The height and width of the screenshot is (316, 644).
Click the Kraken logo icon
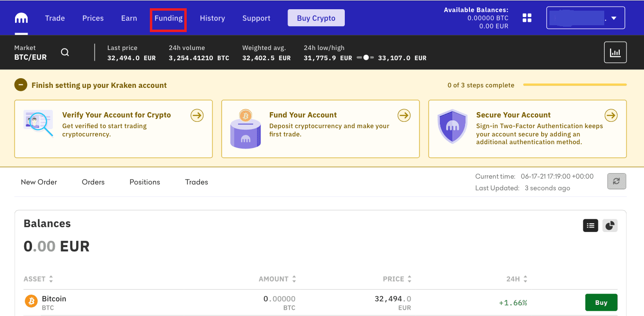pos(21,18)
